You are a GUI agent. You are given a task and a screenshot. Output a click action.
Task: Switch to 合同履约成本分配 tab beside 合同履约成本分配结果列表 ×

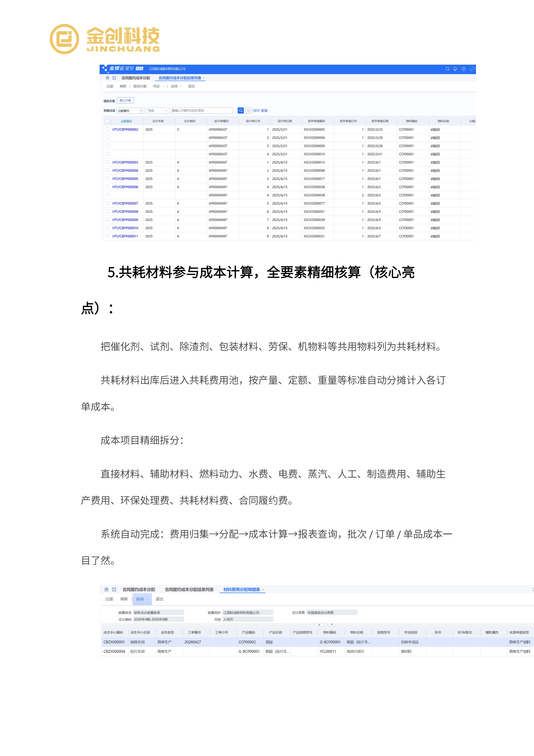tap(136, 78)
